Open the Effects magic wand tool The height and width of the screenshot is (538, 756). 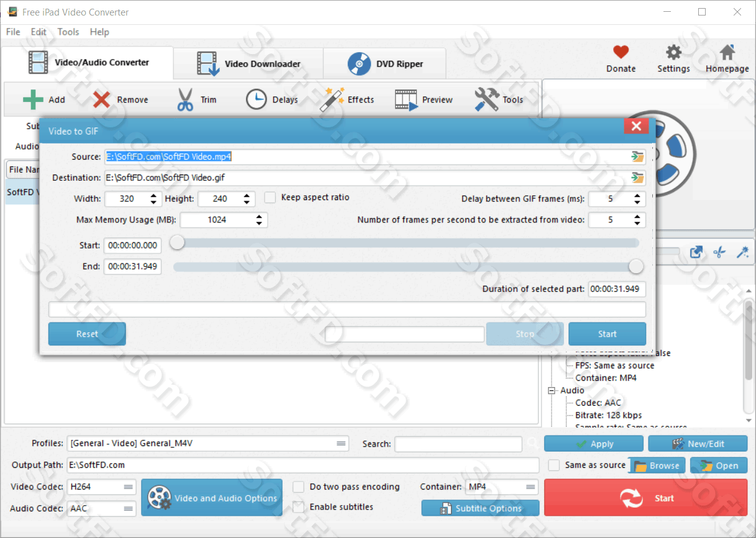click(x=332, y=99)
